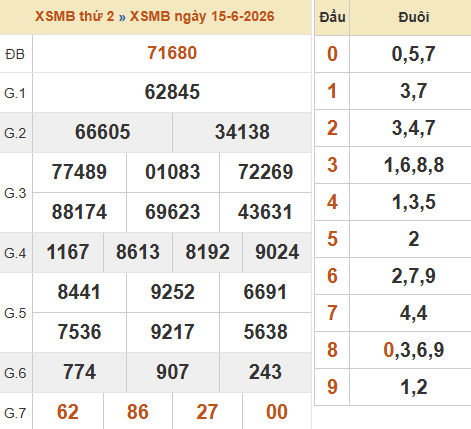Click the Đầu column header
Viewport: 471px width, 429px height.
pyautogui.click(x=332, y=17)
